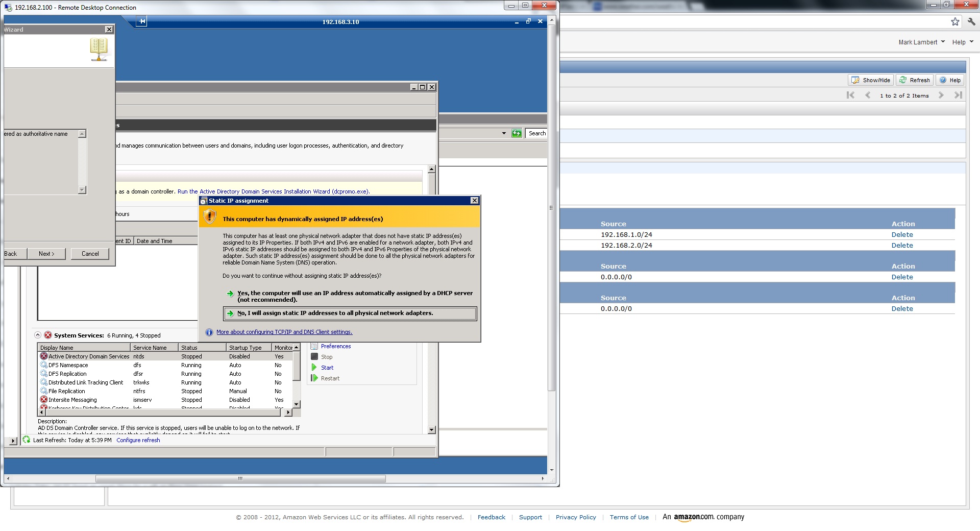Delete the 192.168.1.0/24 source rule
980x531 pixels.
click(x=902, y=235)
